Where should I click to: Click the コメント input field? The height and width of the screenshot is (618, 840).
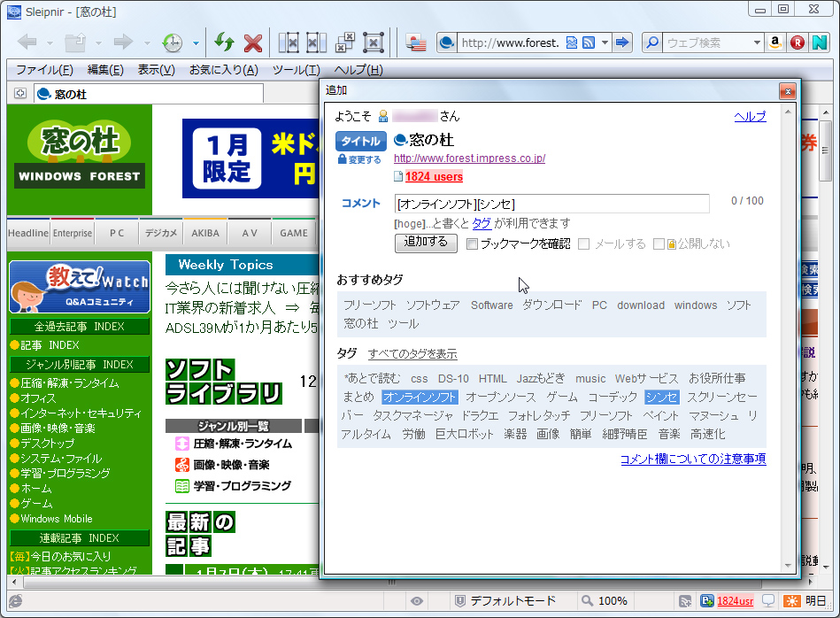549,205
